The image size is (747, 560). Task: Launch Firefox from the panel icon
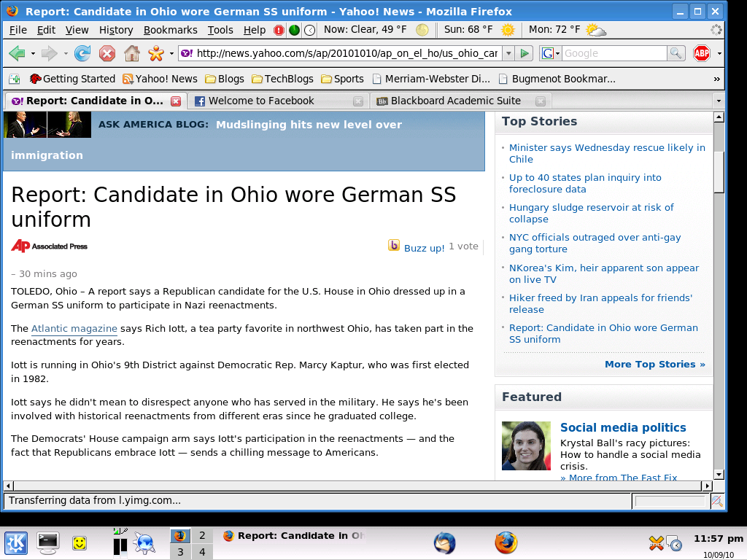click(506, 542)
